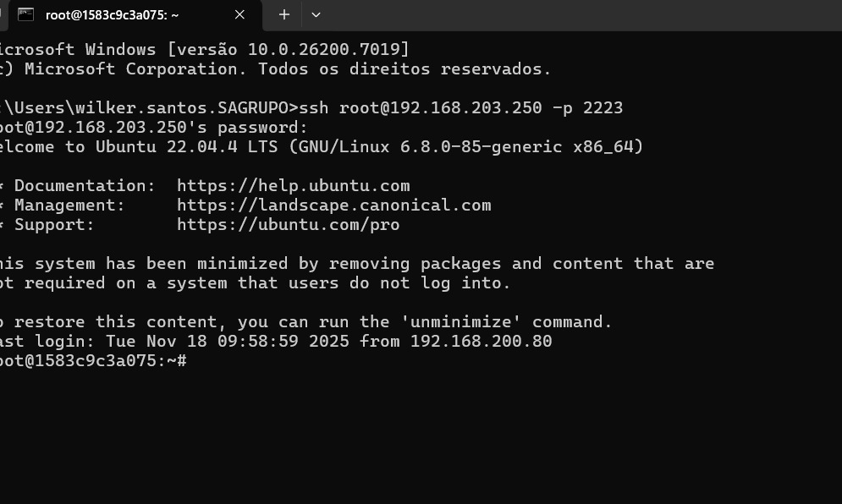The height and width of the screenshot is (504, 842).
Task: Select the root@1583c9c3a075 tab title
Action: [x=112, y=14]
